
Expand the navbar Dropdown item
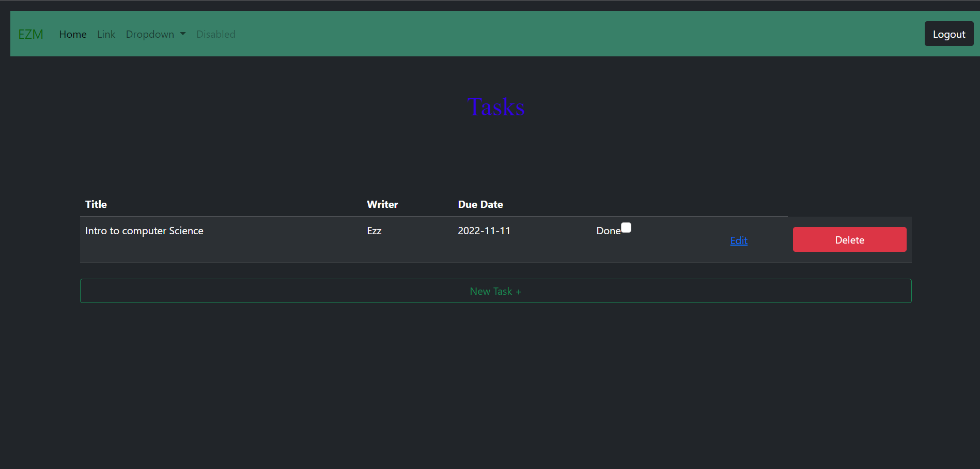[x=150, y=34]
